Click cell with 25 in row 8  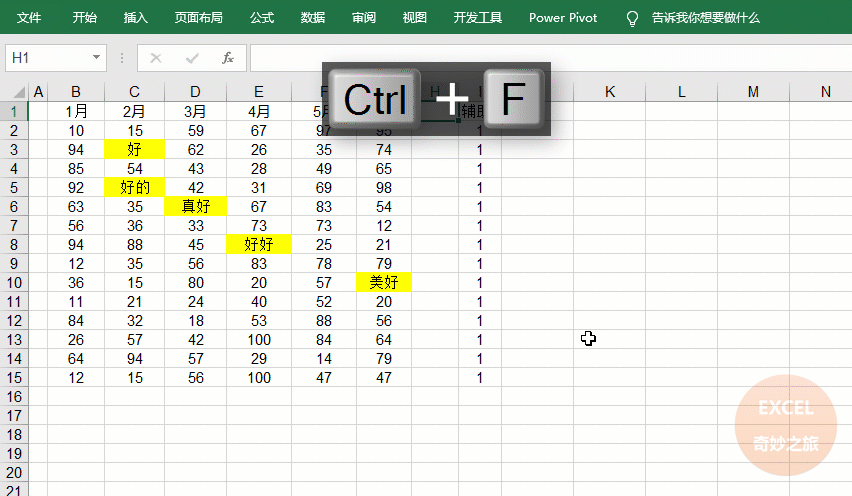pos(324,244)
